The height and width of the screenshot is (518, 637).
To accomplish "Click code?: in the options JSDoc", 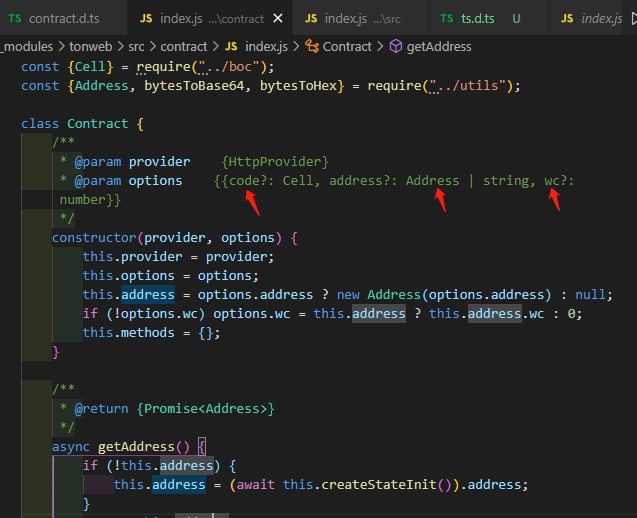I will [x=251, y=181].
